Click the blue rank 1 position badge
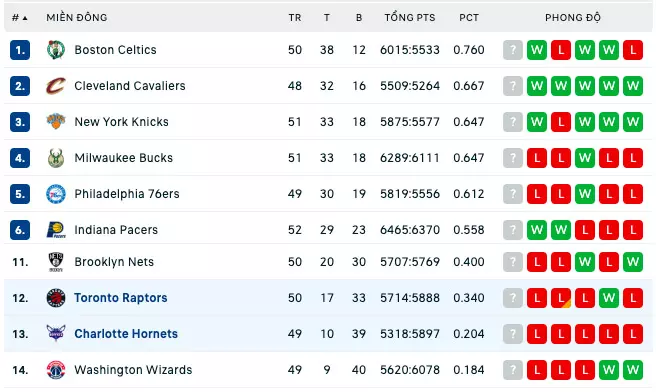Viewport: 656px width, 392px height. pyautogui.click(x=20, y=50)
